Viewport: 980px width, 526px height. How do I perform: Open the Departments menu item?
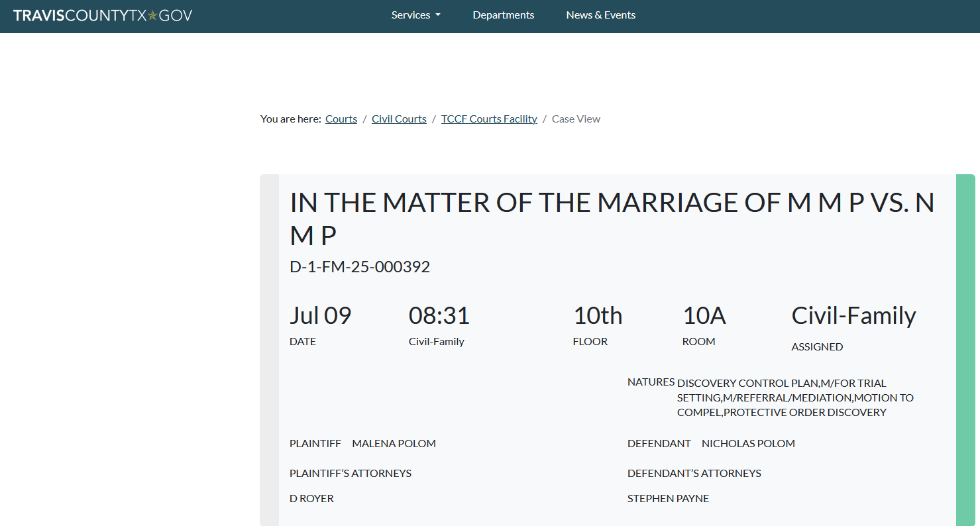(504, 15)
